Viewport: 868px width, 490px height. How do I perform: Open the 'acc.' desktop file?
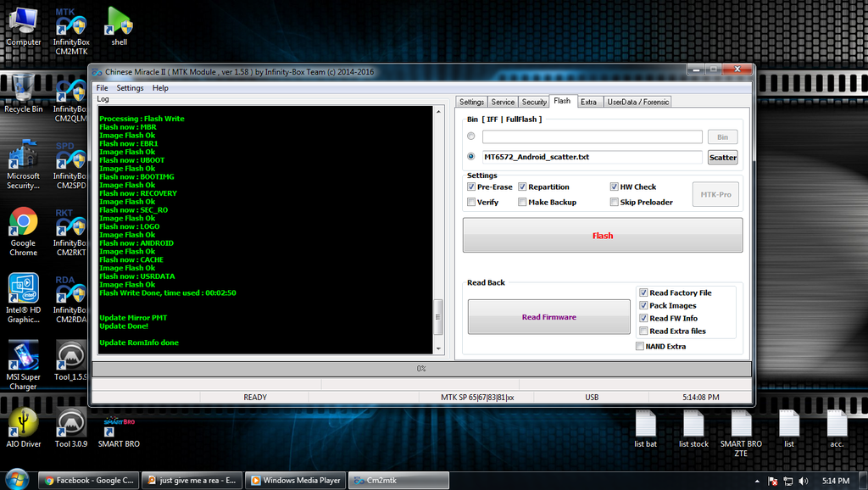837,429
